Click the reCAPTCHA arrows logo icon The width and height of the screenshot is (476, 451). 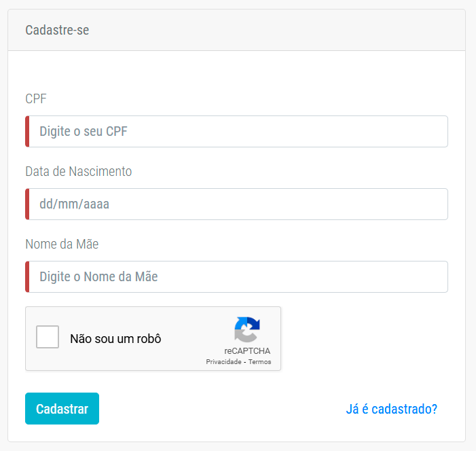coord(247,329)
